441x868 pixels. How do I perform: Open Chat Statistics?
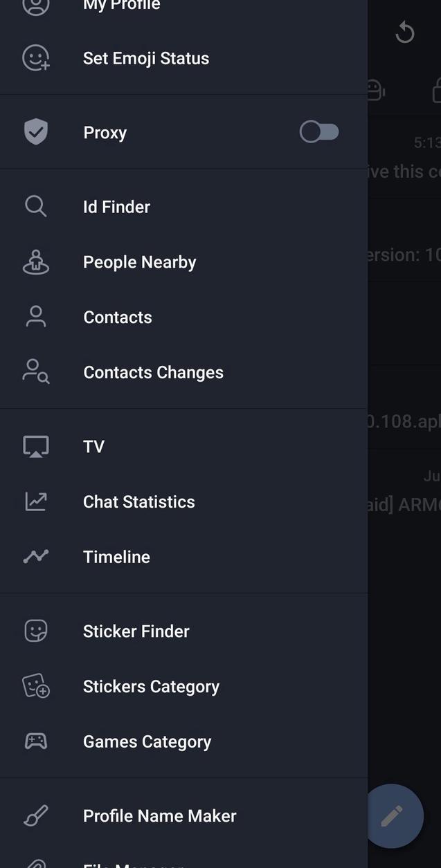click(138, 501)
